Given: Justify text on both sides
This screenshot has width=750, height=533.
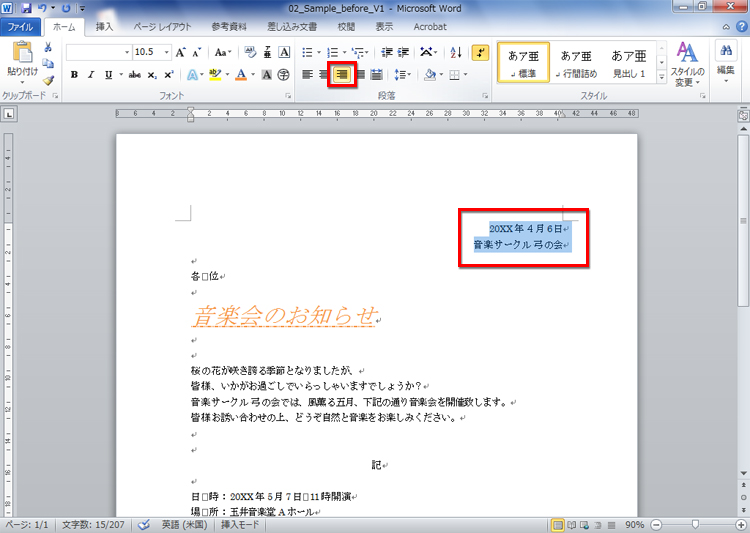Looking at the screenshot, I should pos(361,75).
